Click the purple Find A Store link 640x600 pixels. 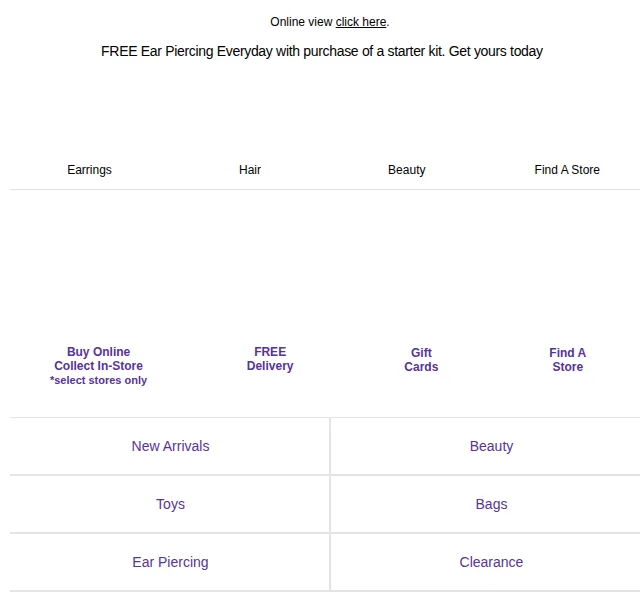click(x=567, y=360)
